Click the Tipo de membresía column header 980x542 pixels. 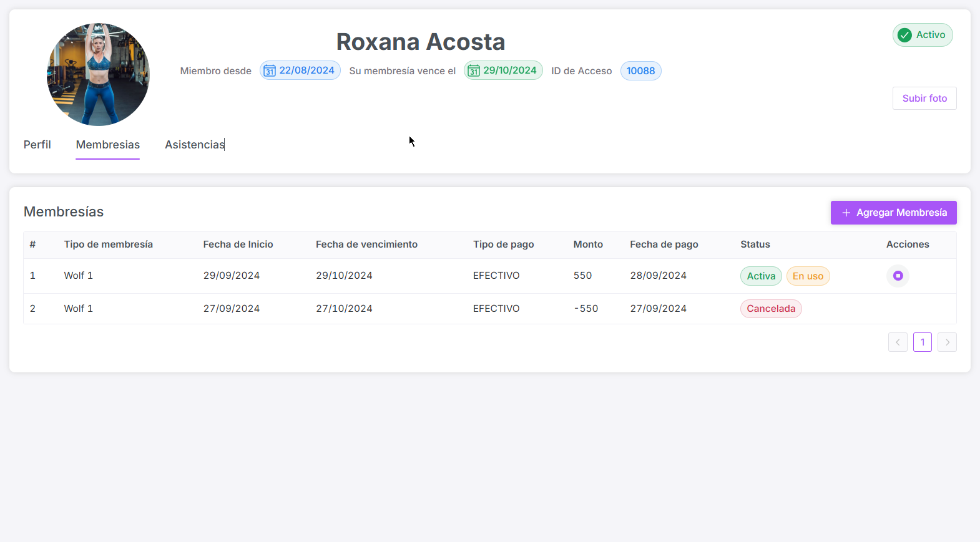point(108,244)
